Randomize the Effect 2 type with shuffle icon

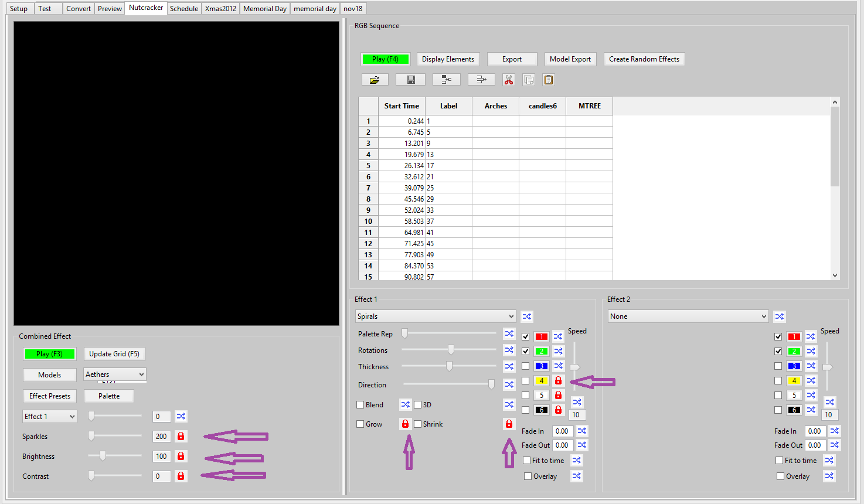pos(780,316)
